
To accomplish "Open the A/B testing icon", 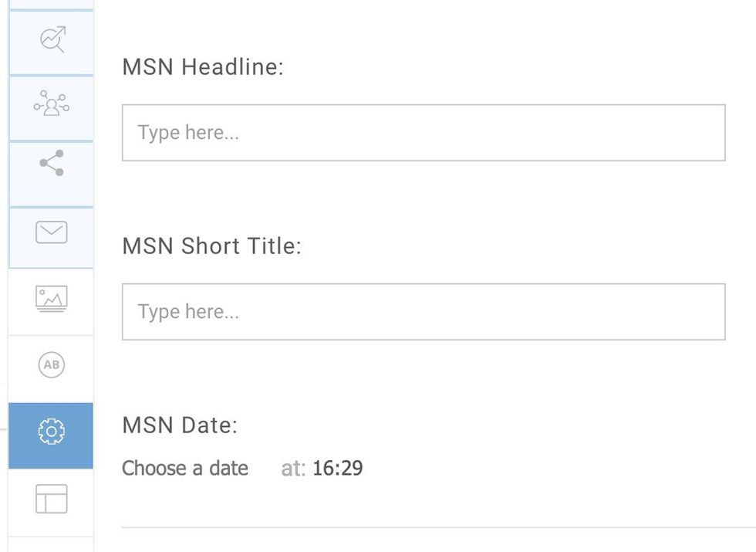I will point(51,364).
